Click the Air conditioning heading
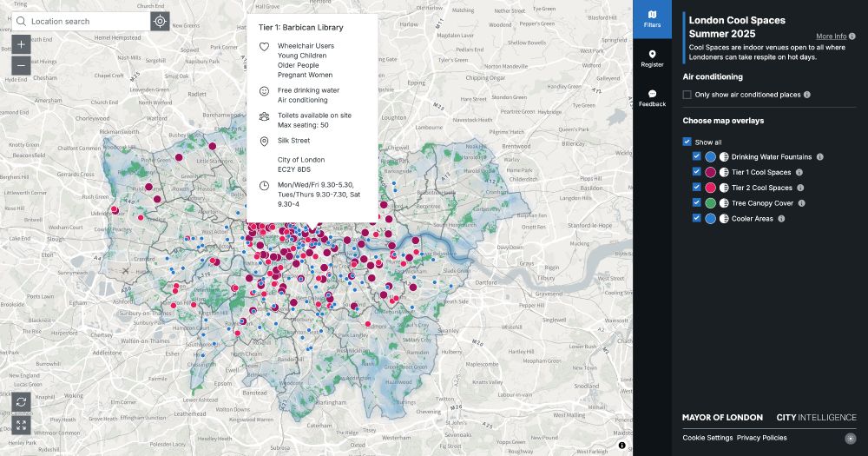 pyautogui.click(x=713, y=76)
